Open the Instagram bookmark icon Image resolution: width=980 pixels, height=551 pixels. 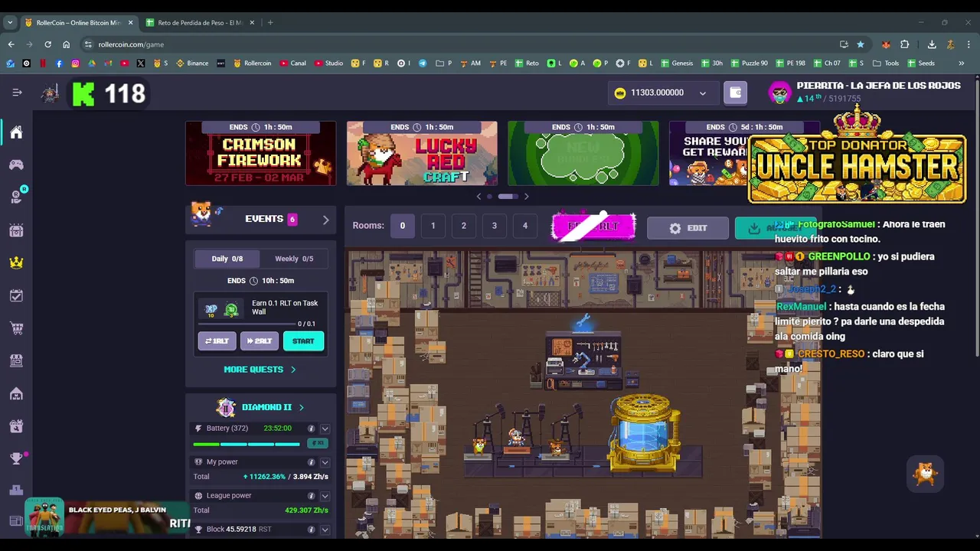tap(75, 64)
